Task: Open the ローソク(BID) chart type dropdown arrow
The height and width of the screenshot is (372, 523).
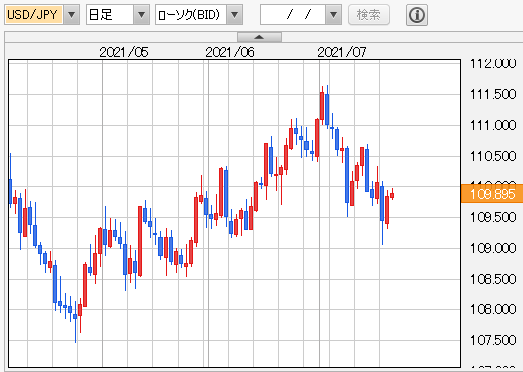Action: pos(234,15)
